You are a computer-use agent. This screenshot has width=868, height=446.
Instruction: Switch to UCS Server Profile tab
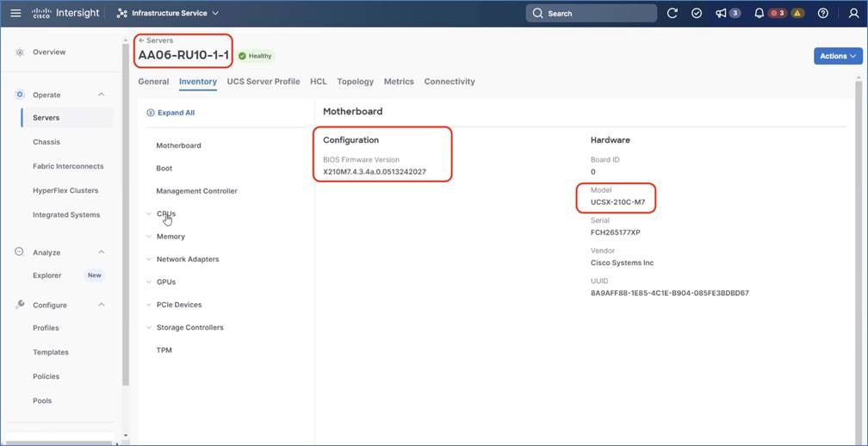pyautogui.click(x=263, y=81)
